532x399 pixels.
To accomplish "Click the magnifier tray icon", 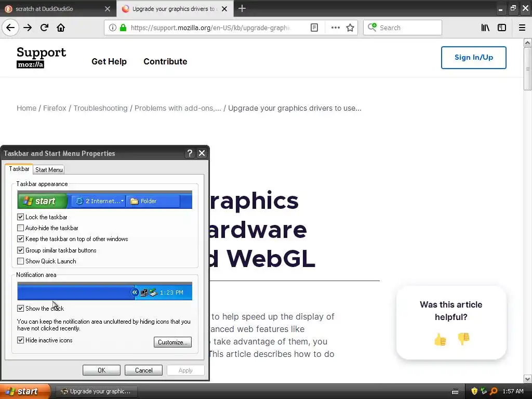I will [494, 391].
